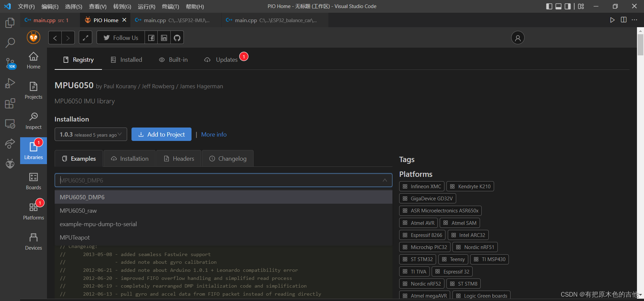Open the More info link
644x301 pixels.
214,134
